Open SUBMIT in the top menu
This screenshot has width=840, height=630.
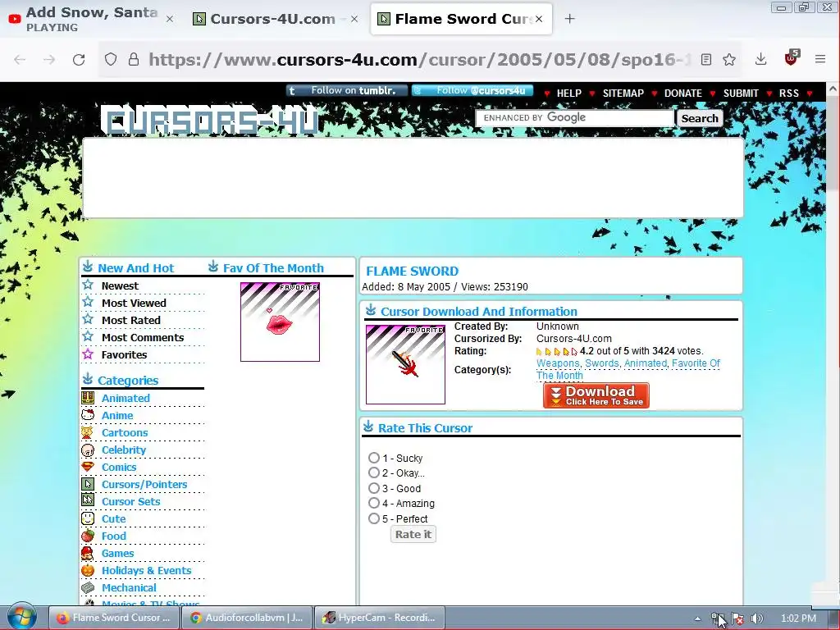click(741, 94)
